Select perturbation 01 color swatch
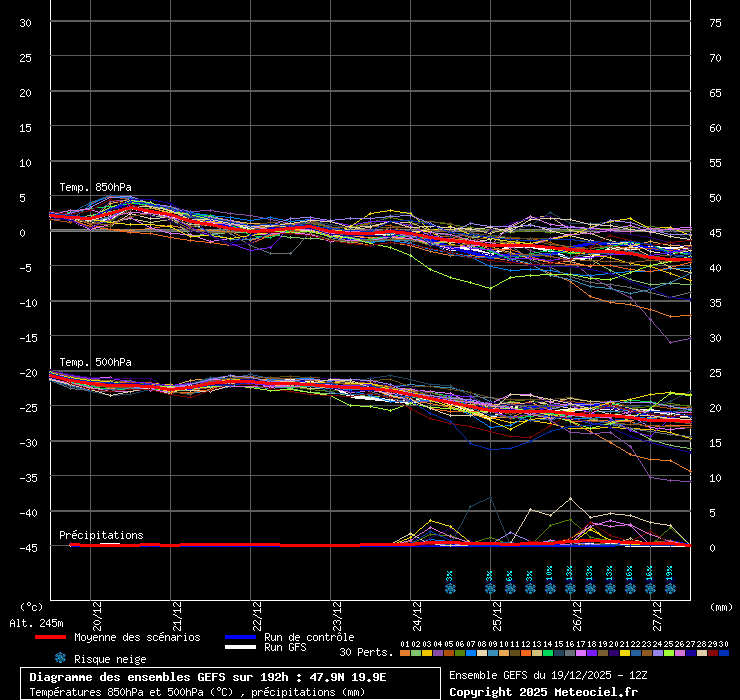Screen dimensions: 740x700 tap(404, 653)
